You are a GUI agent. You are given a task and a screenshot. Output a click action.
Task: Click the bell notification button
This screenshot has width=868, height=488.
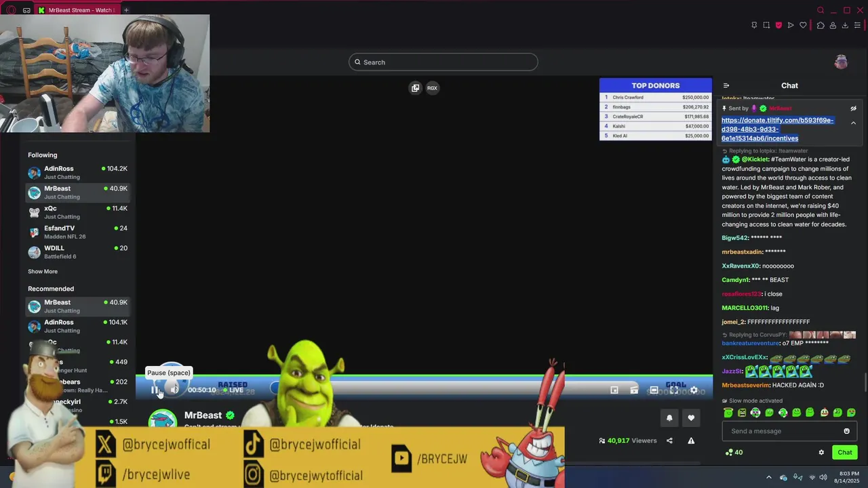669,418
